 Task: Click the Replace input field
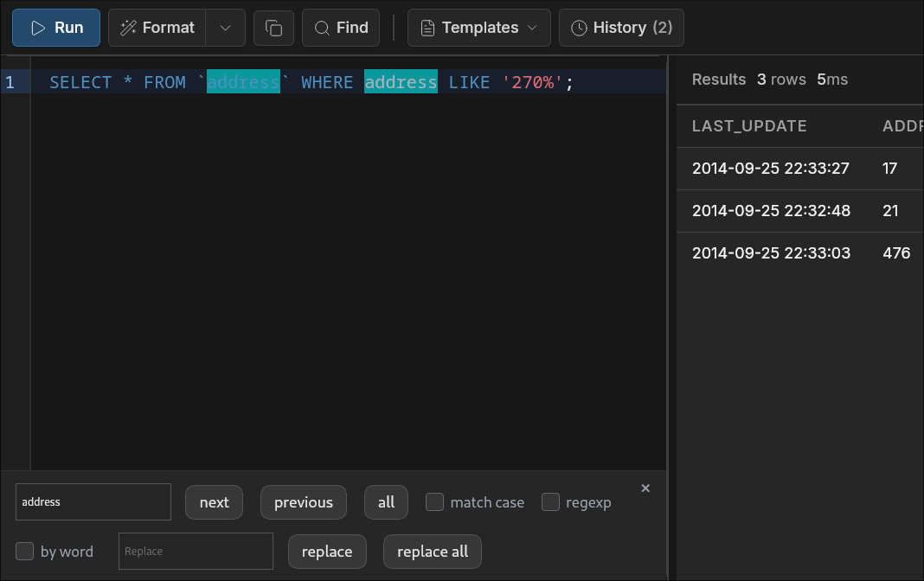(x=196, y=552)
